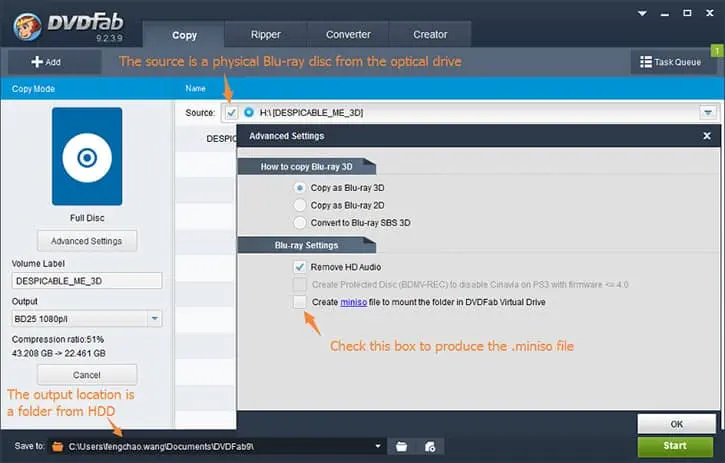Disable the Remove HD Audio checkbox

299,267
